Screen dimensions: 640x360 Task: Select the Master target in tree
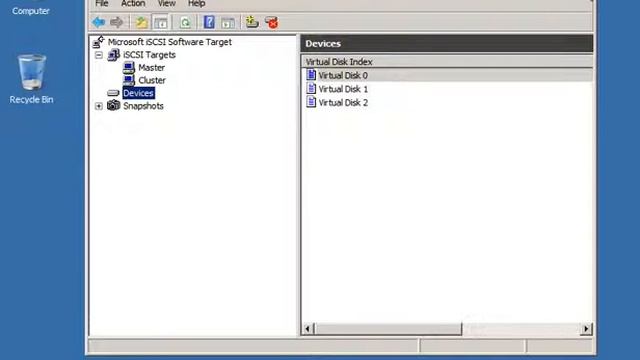click(x=151, y=68)
